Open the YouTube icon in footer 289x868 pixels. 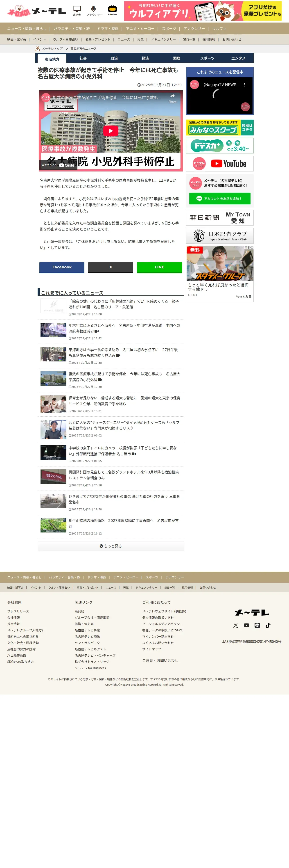[x=246, y=625]
